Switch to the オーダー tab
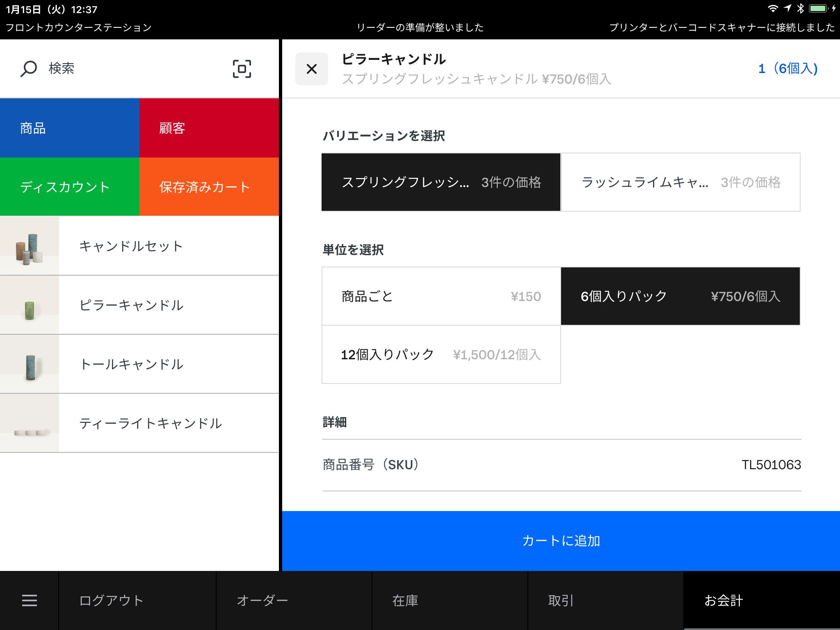Viewport: 840px width, 630px height. (x=262, y=600)
